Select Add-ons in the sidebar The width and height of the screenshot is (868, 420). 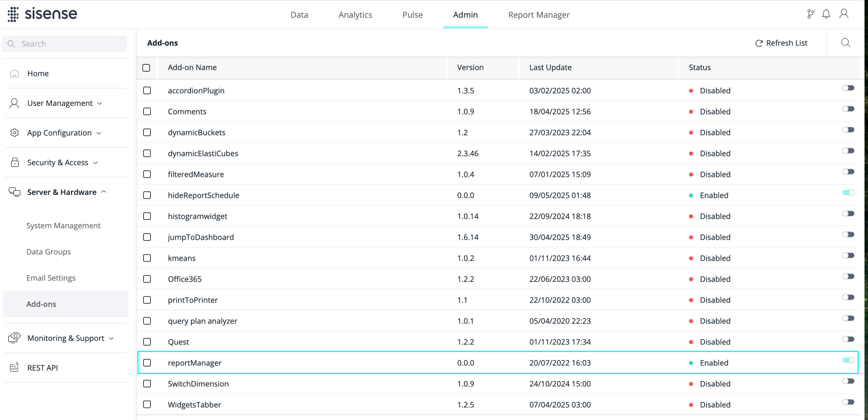pos(66,304)
